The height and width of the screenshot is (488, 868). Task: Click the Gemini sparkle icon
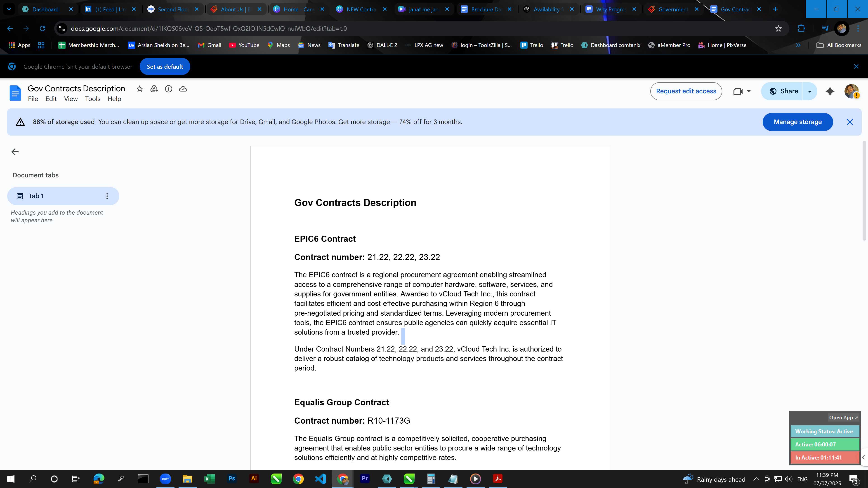click(830, 91)
